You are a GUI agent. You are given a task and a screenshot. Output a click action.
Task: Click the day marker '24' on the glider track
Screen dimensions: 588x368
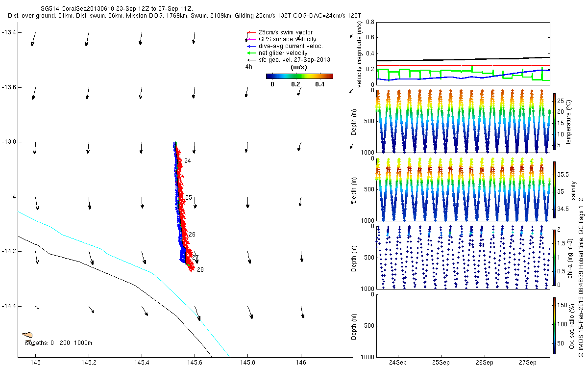pyautogui.click(x=188, y=161)
